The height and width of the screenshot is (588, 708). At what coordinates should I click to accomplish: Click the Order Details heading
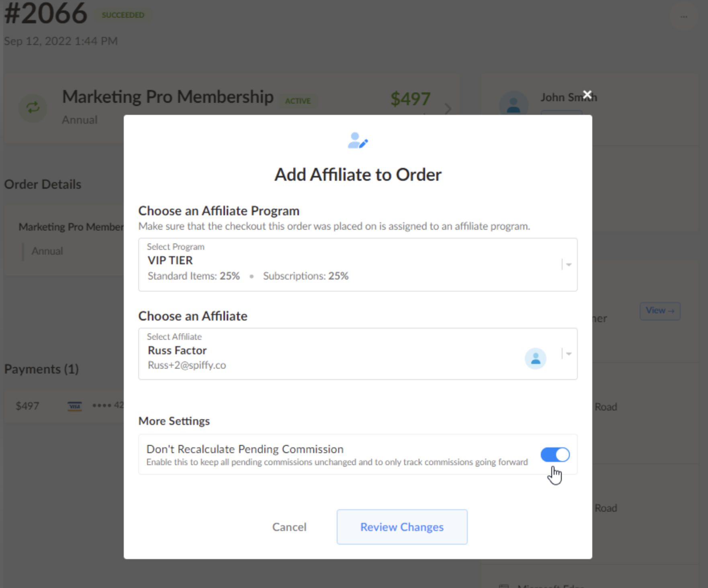pos(43,184)
